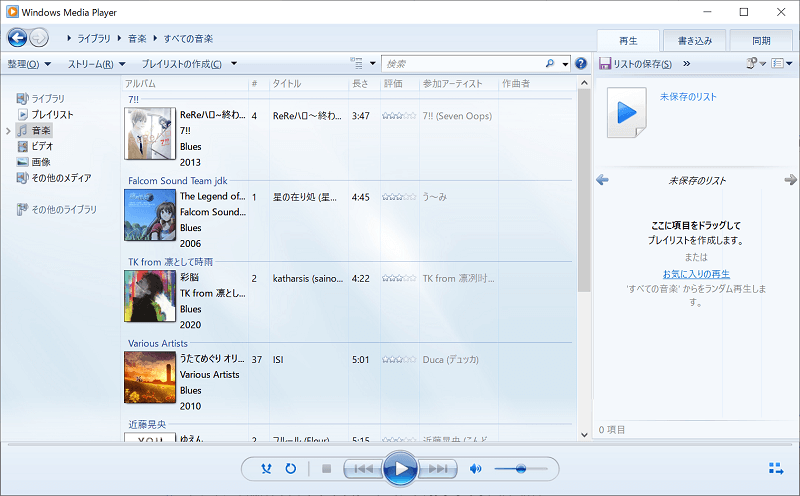This screenshot has width=800, height=496.
Task: Switch to Now Playing mode
Action: coord(776,468)
